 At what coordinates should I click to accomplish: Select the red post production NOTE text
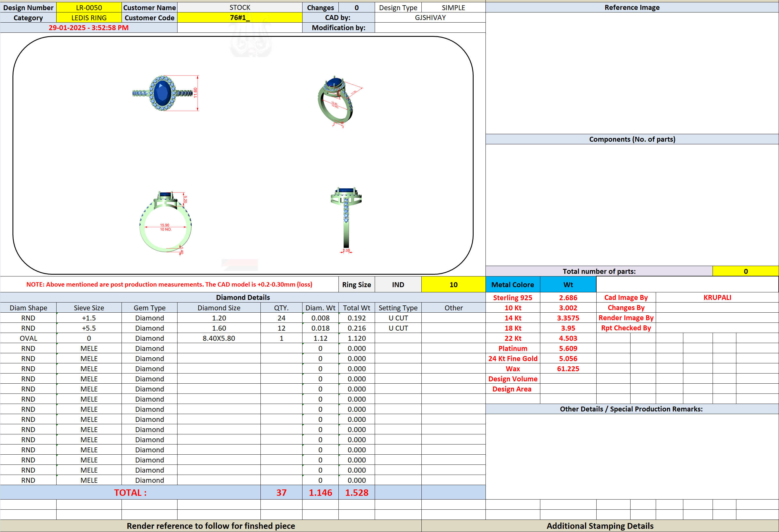tap(169, 284)
